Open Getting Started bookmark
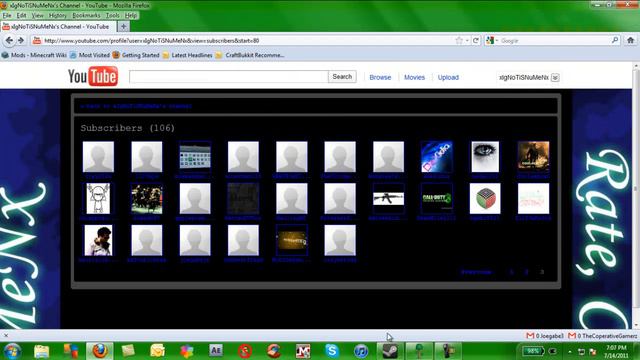The image size is (640, 360). click(x=136, y=55)
